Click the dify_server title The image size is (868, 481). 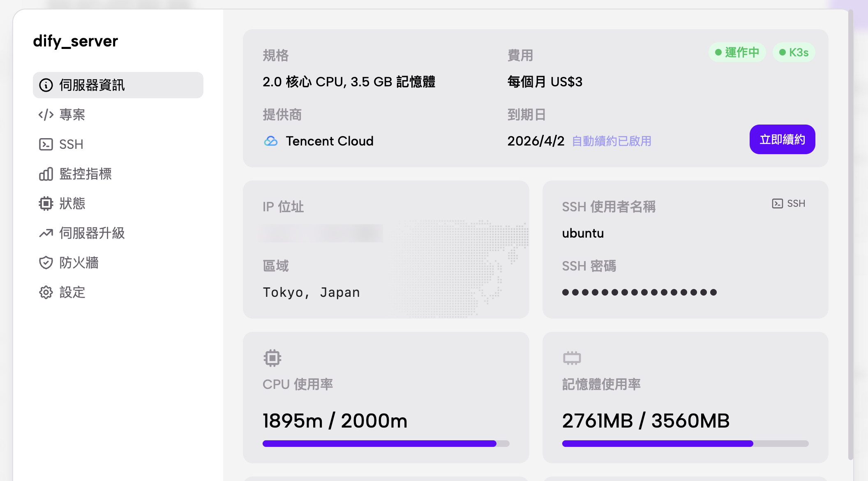point(76,41)
